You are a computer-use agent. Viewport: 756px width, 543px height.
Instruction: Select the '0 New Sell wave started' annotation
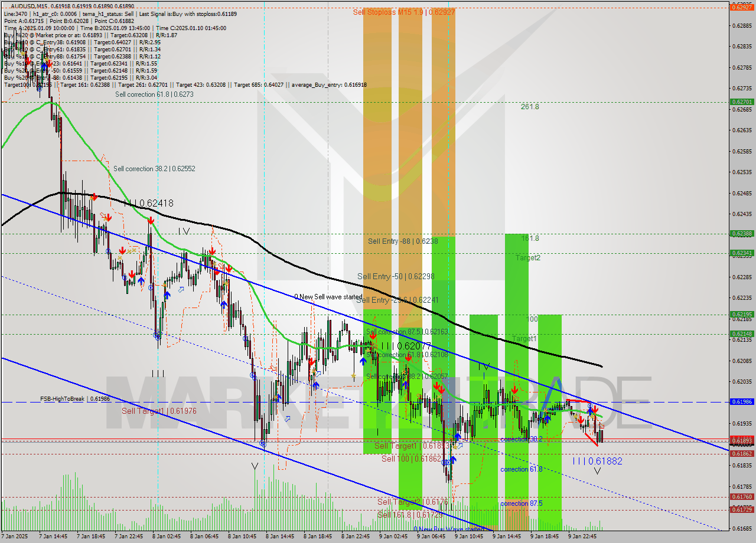[x=328, y=297]
